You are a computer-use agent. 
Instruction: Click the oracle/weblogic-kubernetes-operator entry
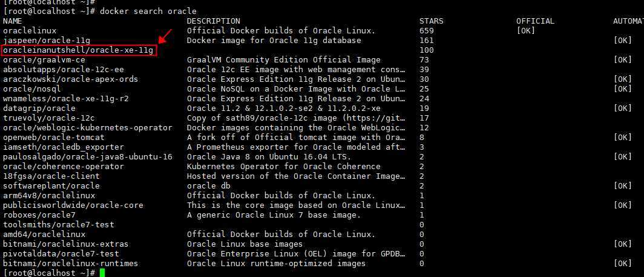(x=88, y=128)
